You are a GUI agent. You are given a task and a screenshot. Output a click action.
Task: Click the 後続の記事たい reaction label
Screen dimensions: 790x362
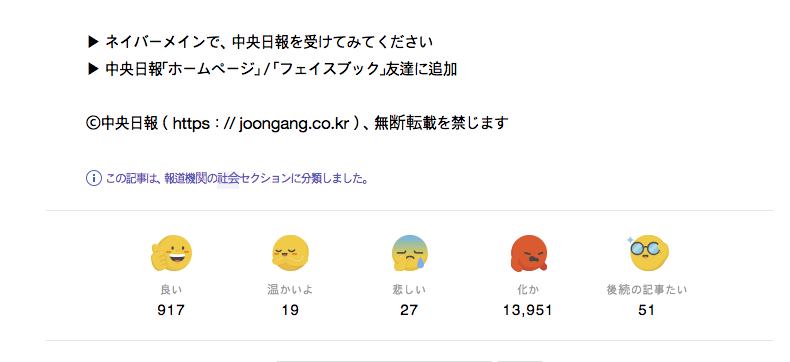647,290
